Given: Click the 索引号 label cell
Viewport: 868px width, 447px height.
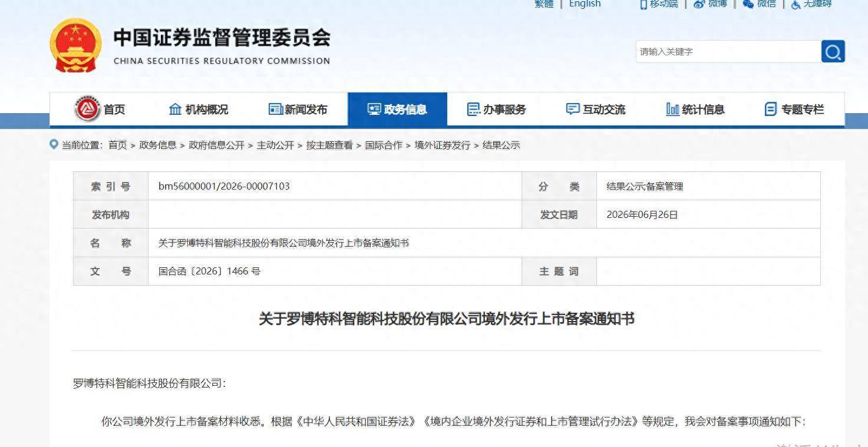Looking at the screenshot, I should click(111, 186).
